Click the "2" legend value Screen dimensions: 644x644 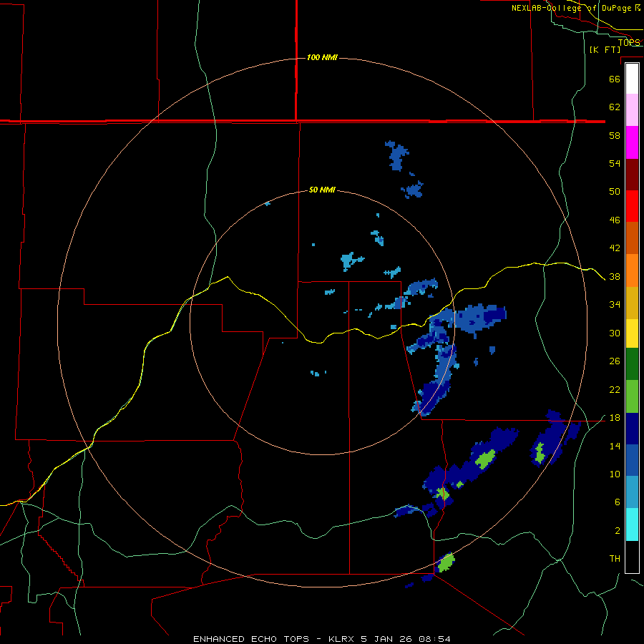[x=617, y=531]
